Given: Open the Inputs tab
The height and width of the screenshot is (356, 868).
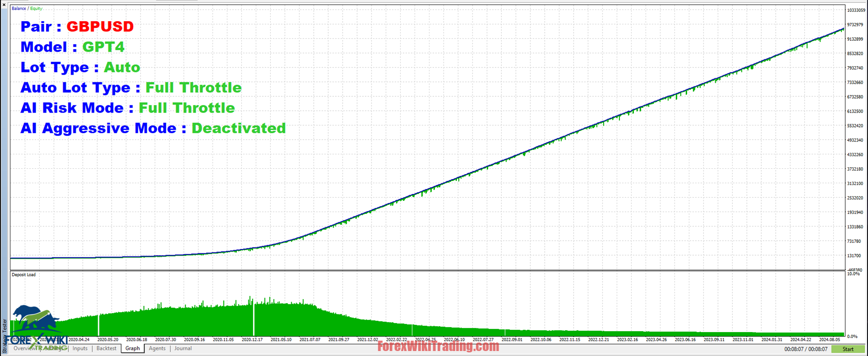Looking at the screenshot, I should click(x=80, y=349).
